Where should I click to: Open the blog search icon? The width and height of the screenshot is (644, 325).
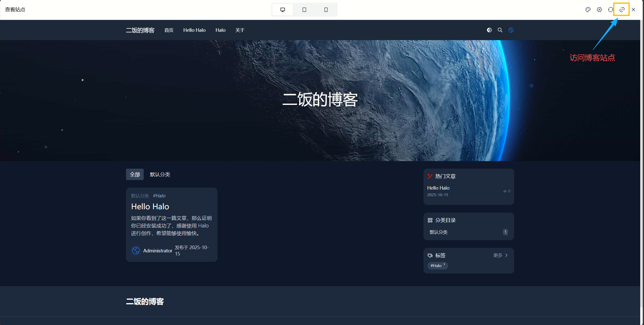click(x=500, y=30)
